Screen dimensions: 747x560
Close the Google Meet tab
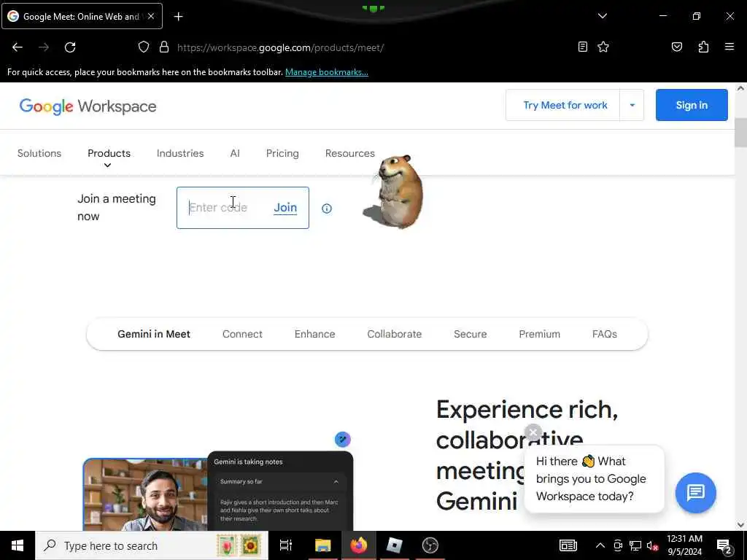[151, 16]
